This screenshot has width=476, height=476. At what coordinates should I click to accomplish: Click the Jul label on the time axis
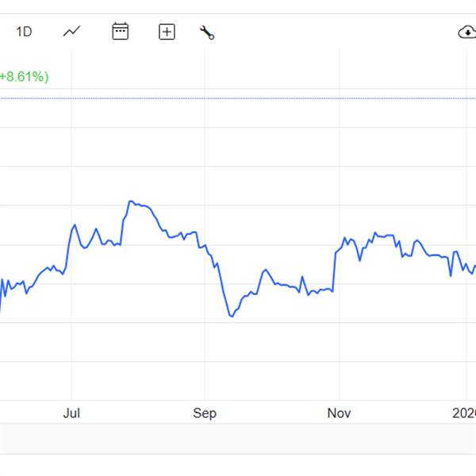click(x=71, y=413)
